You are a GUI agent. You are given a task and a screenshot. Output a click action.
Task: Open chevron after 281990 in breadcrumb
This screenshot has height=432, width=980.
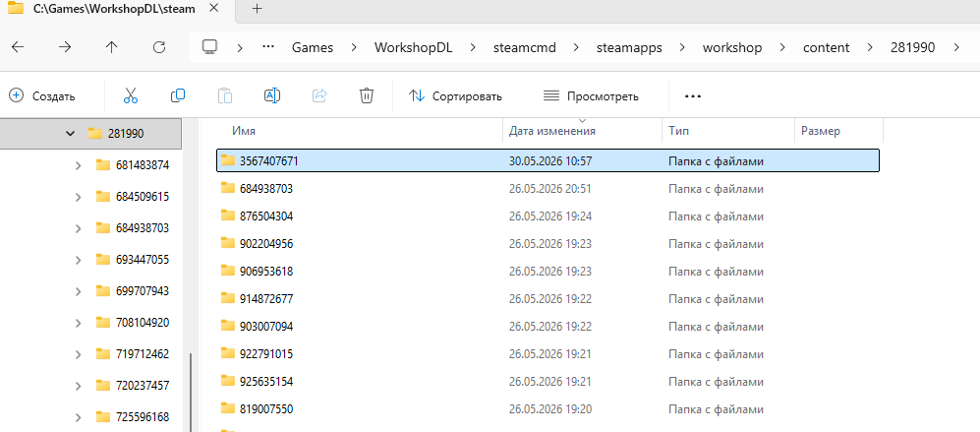click(955, 47)
